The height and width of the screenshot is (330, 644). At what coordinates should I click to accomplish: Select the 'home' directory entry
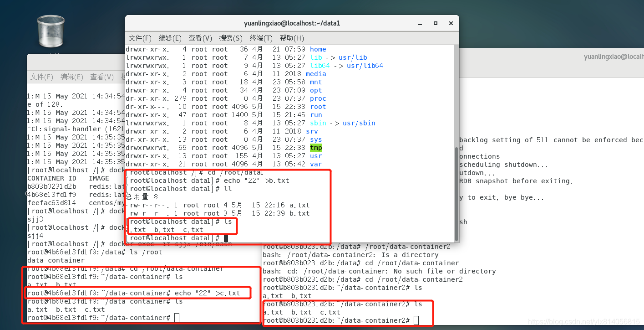(318, 49)
